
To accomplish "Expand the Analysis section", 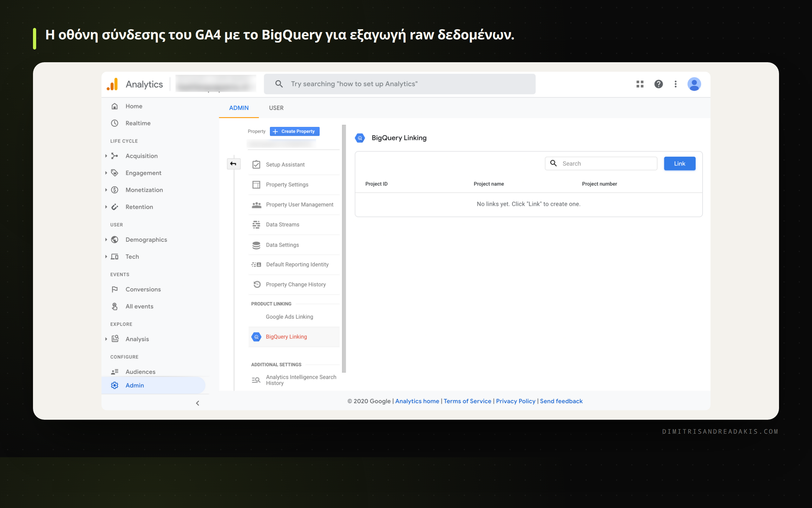I will coord(106,339).
